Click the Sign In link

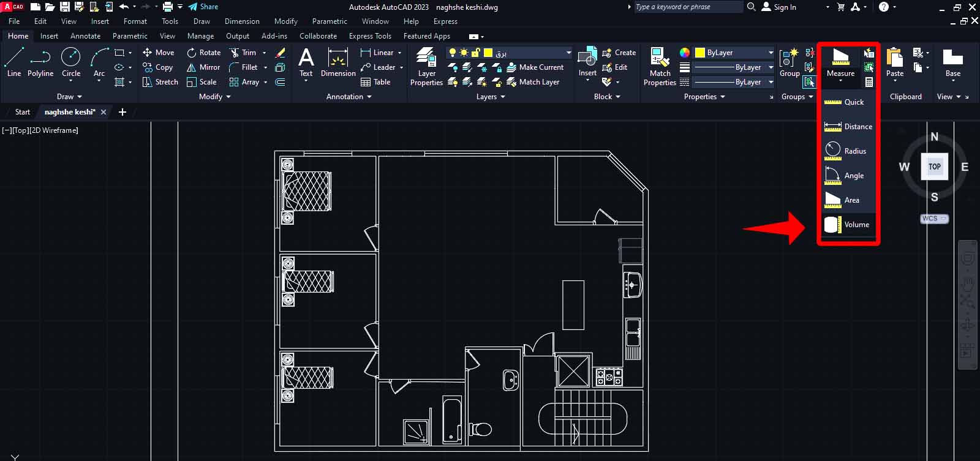pyautogui.click(x=785, y=7)
